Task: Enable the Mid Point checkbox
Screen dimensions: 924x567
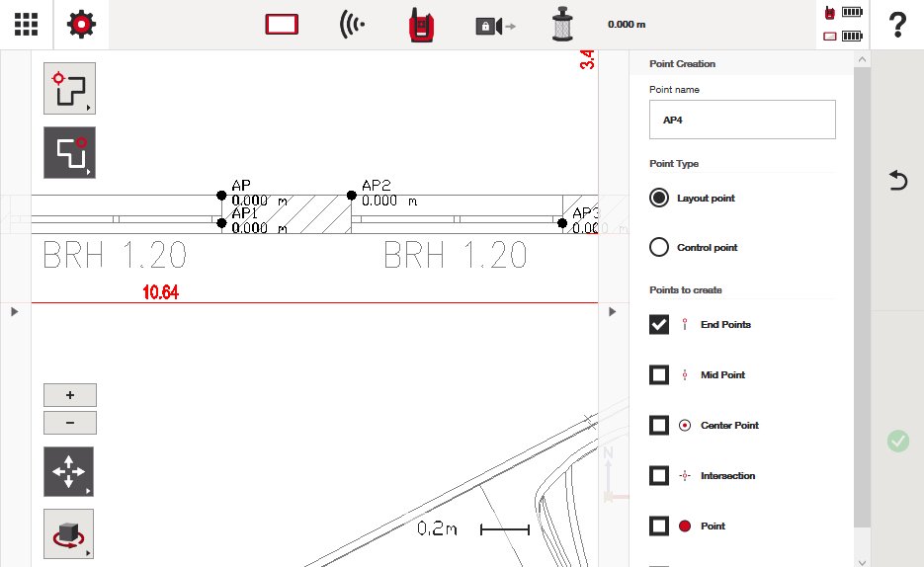Action: coord(659,375)
